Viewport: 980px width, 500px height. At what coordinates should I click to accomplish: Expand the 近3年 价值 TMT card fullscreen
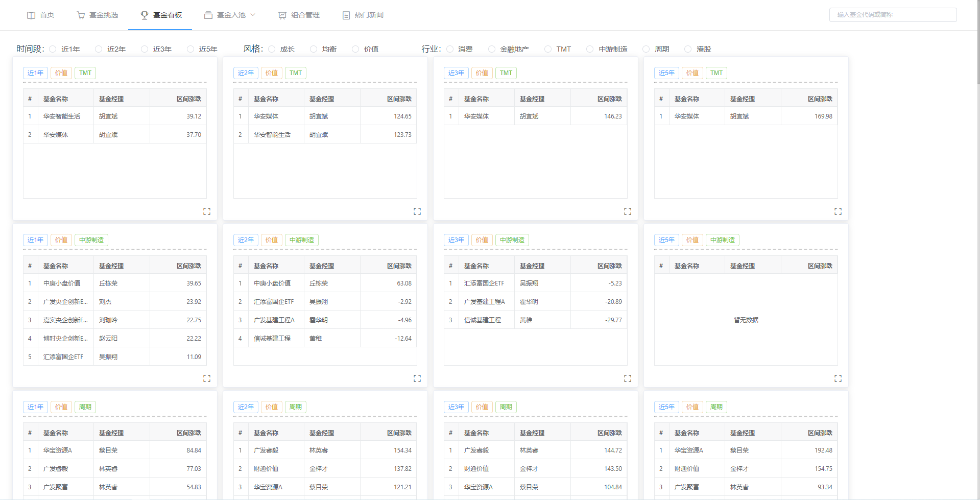click(x=628, y=211)
